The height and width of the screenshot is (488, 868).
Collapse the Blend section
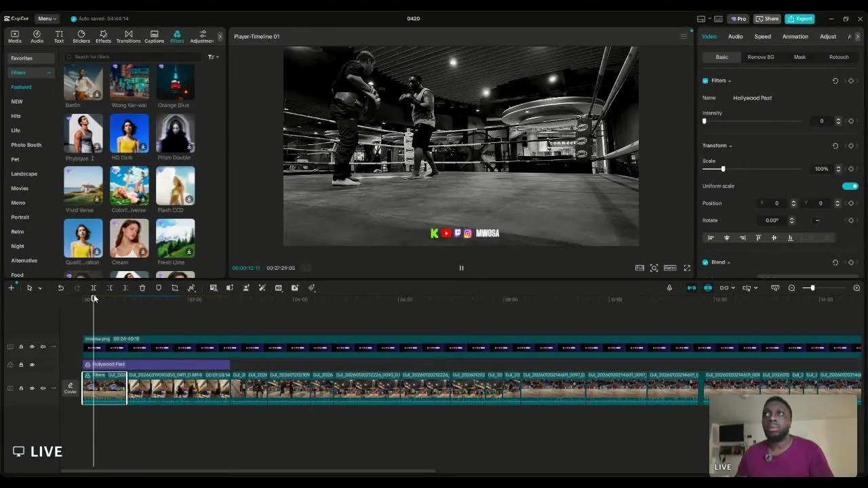point(728,262)
